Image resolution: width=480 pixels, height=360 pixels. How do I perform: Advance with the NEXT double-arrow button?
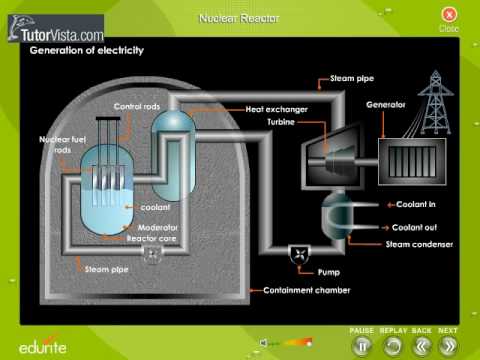[x=448, y=347]
